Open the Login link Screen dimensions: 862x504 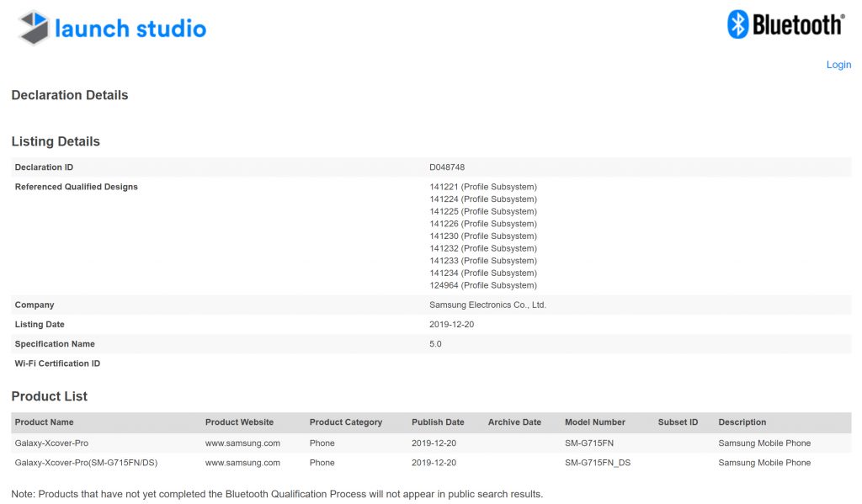(838, 65)
